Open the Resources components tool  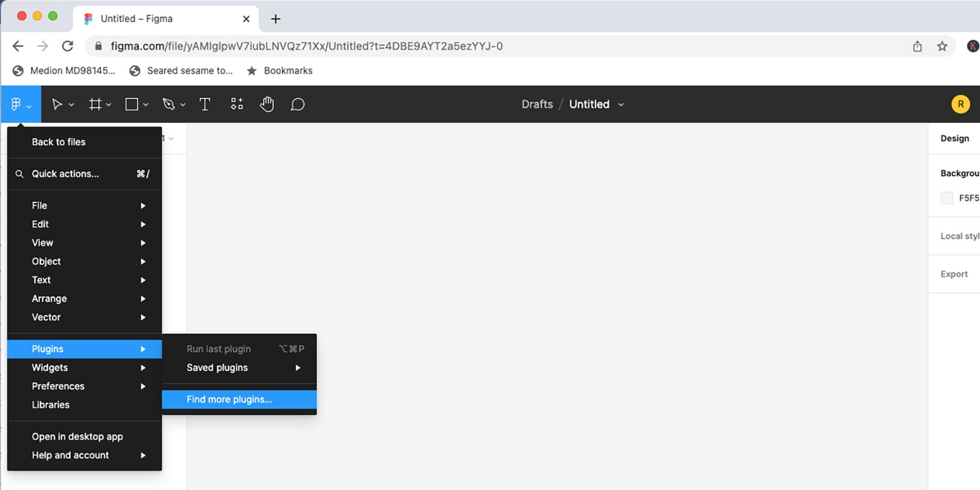coord(237,104)
